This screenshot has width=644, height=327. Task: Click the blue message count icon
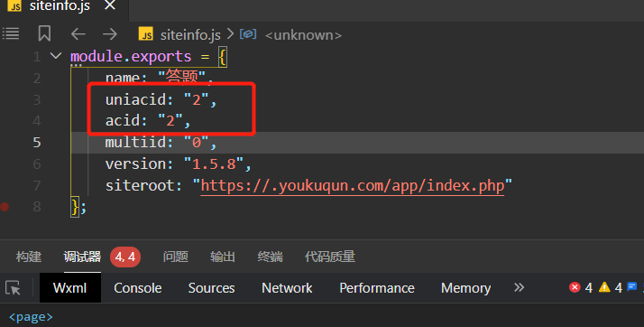coord(632,286)
